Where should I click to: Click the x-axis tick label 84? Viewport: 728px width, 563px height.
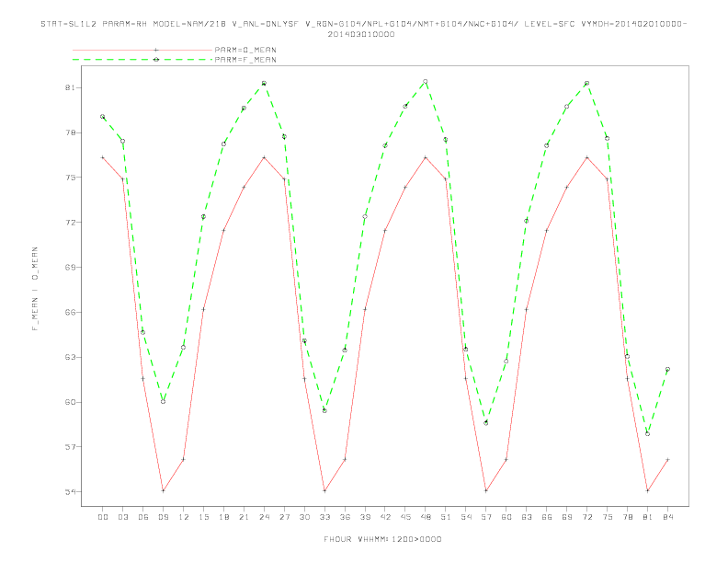tap(667, 517)
